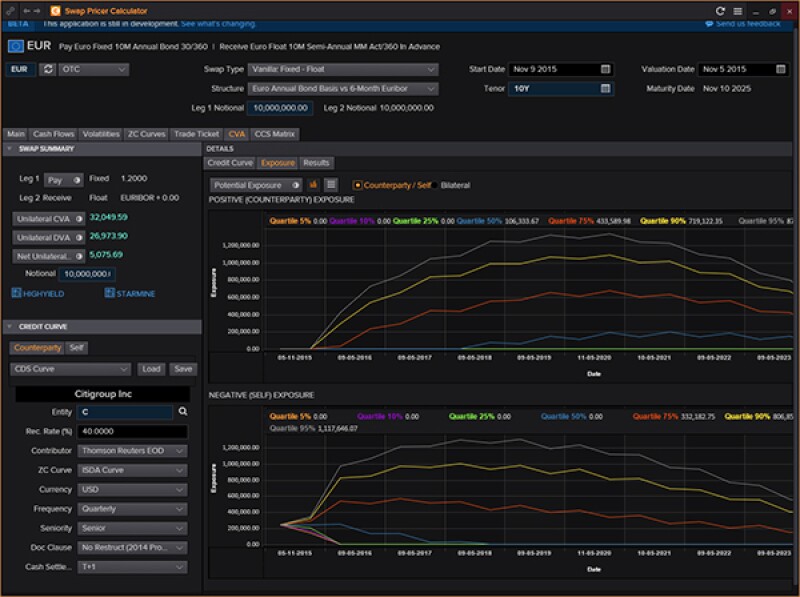Open the Doc Clause dropdown
Screen dimensions: 800x597
(x=132, y=548)
